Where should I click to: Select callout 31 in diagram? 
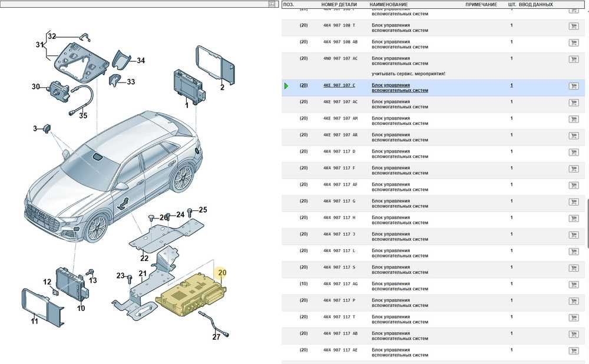click(x=40, y=44)
